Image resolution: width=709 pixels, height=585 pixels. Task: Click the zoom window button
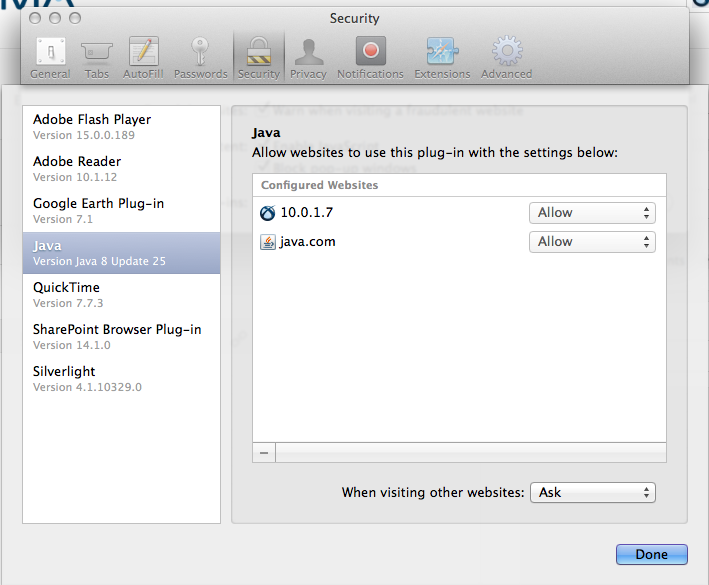coord(75,18)
